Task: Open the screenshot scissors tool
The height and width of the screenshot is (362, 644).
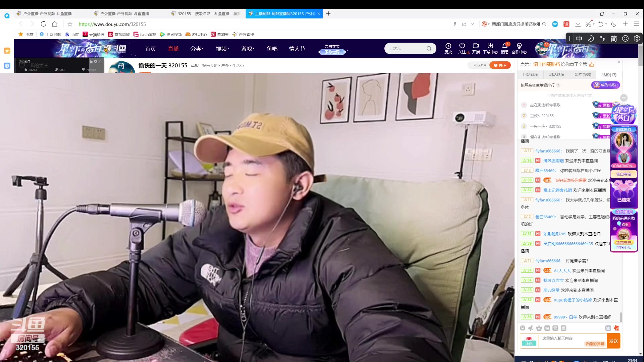Action: (588, 24)
